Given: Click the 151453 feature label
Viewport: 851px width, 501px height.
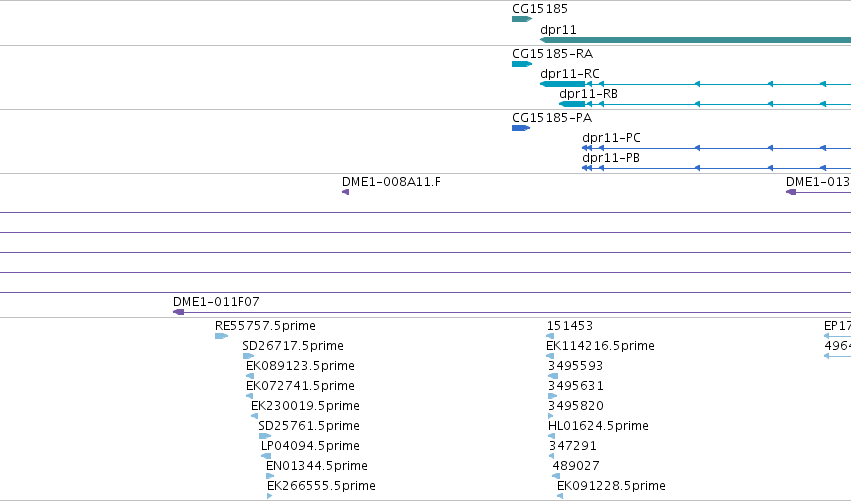Looking at the screenshot, I should [x=569, y=326].
